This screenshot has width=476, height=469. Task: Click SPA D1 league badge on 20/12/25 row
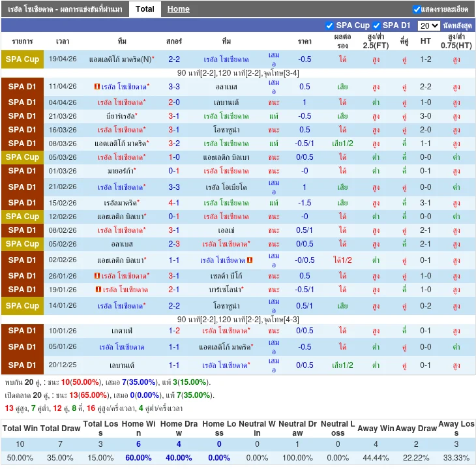pyautogui.click(x=22, y=365)
